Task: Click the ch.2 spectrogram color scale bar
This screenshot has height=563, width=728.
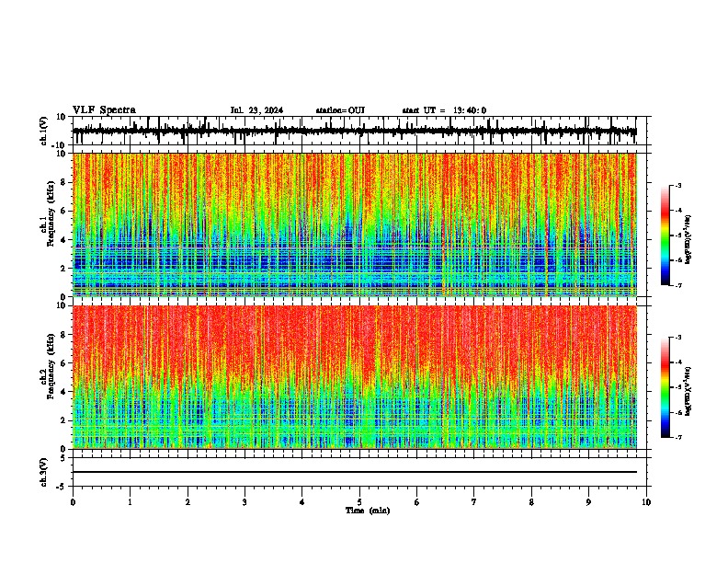Action: tap(665, 387)
